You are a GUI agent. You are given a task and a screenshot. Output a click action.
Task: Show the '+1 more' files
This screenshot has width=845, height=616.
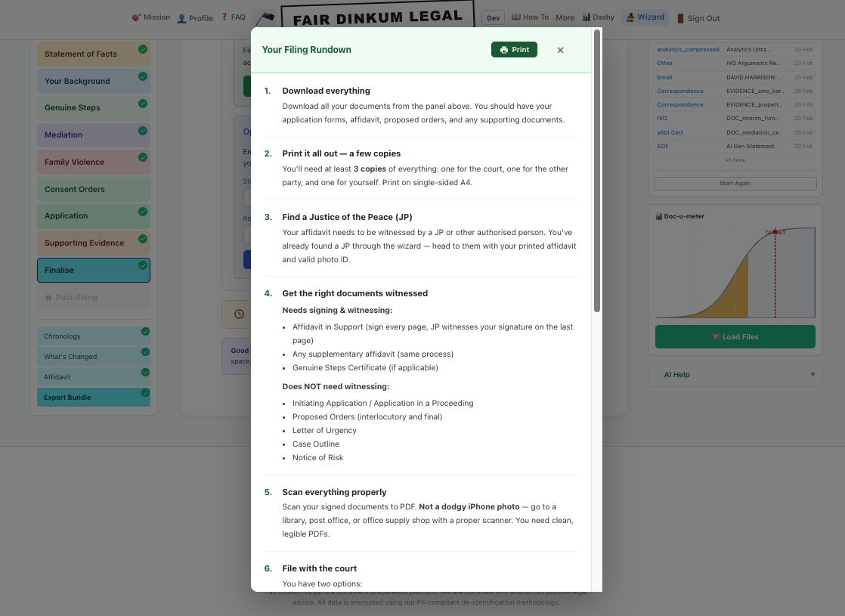[735, 160]
